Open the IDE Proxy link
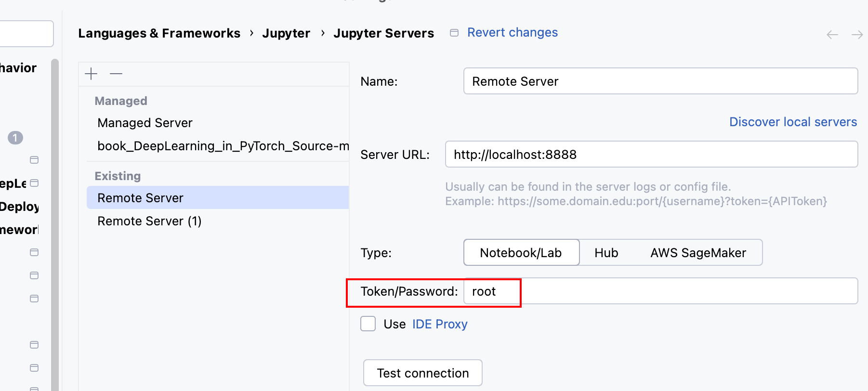Viewport: 868px width, 391px height. pos(440,324)
